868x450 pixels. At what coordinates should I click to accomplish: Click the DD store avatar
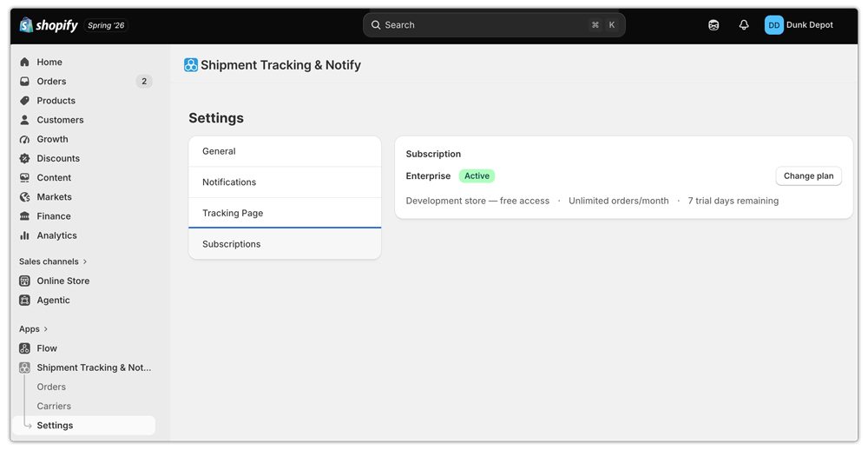click(x=774, y=25)
